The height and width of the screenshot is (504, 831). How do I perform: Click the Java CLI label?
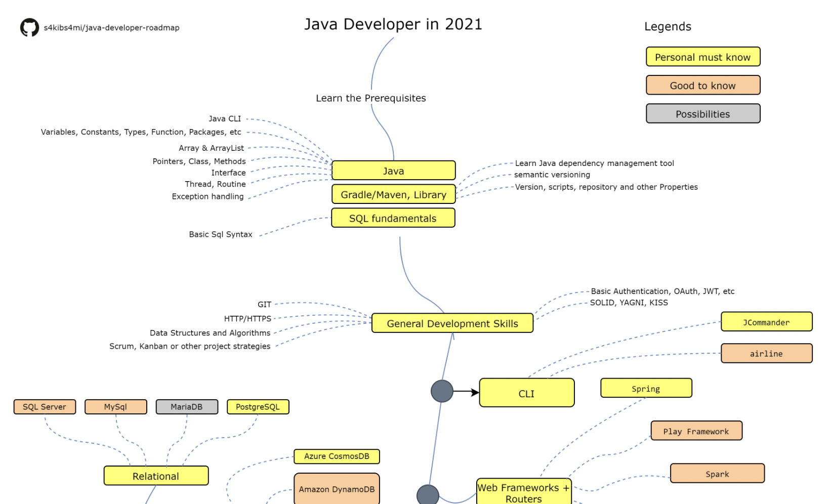(225, 119)
